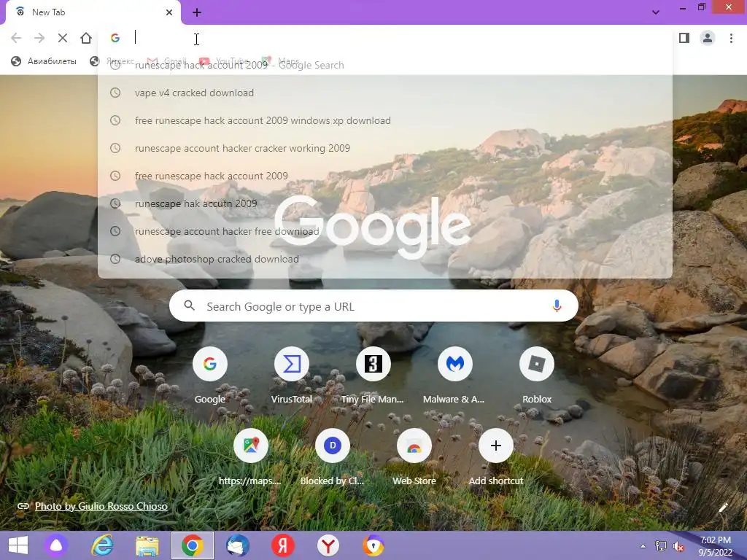Viewport: 747px width, 560px height.
Task: Launch Yandex Browser Y icon on taskbar
Action: [328, 545]
